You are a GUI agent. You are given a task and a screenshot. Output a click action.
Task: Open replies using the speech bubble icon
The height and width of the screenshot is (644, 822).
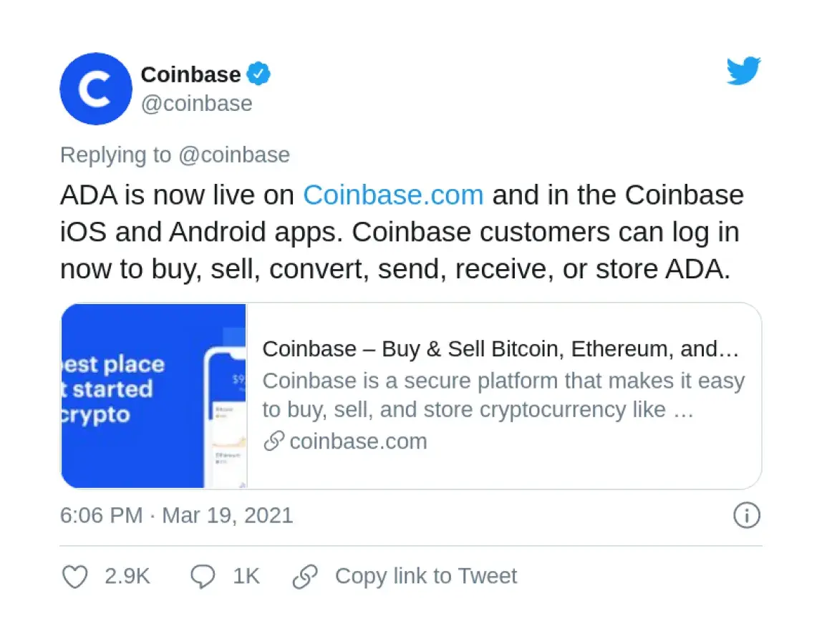click(203, 575)
